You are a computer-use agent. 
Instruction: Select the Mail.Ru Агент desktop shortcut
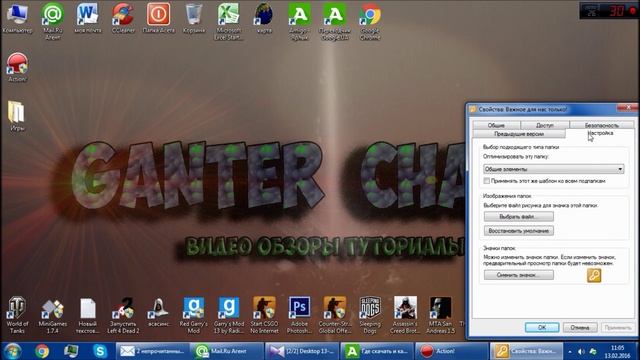click(x=52, y=21)
